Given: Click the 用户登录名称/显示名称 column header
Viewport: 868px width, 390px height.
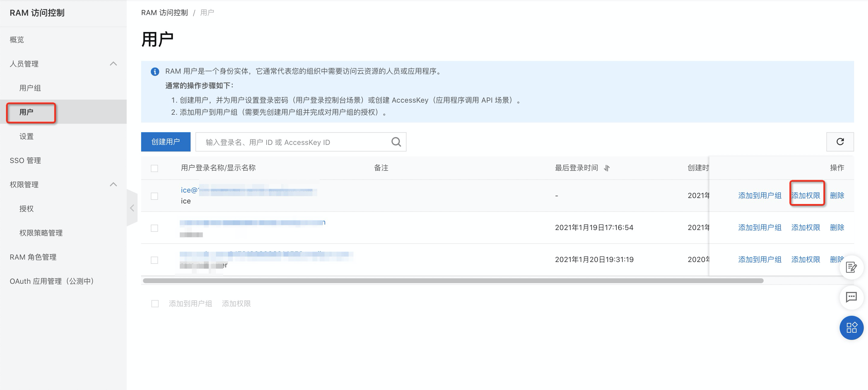Looking at the screenshot, I should 218,168.
